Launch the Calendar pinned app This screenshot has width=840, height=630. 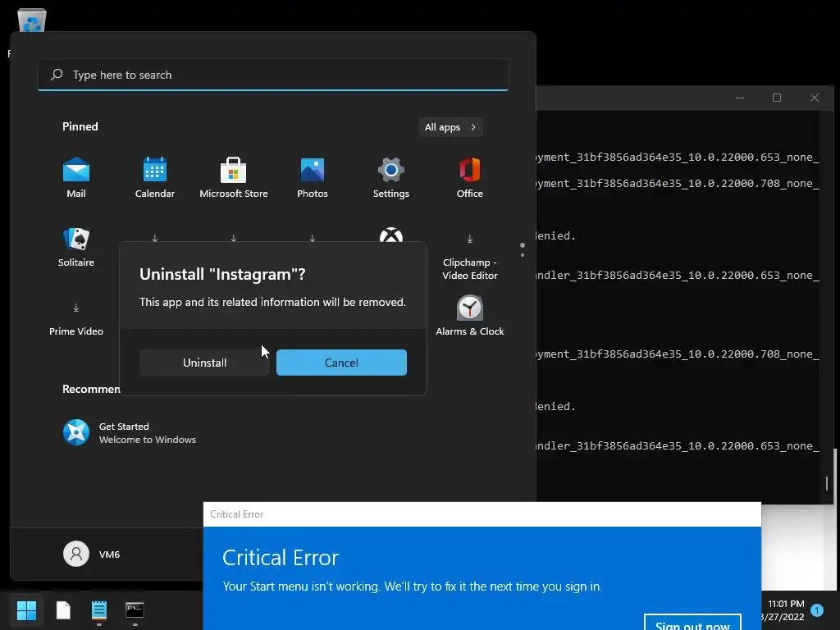[155, 177]
